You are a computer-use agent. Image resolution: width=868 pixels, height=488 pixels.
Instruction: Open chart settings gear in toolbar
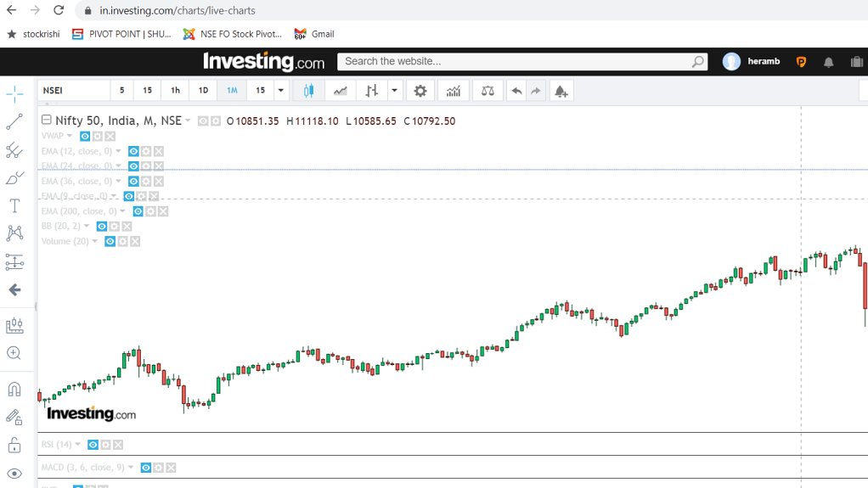[x=420, y=91]
